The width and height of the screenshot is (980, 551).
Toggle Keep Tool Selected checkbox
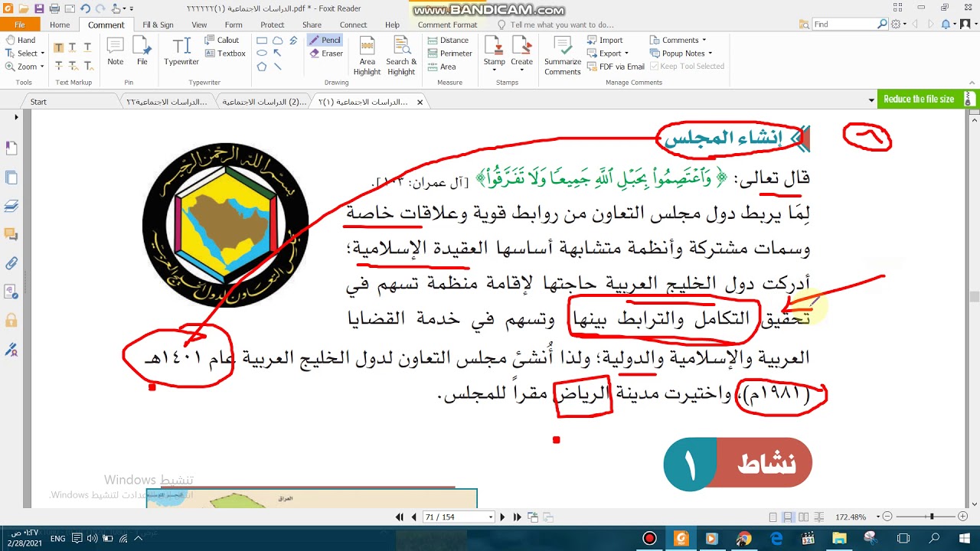point(688,67)
